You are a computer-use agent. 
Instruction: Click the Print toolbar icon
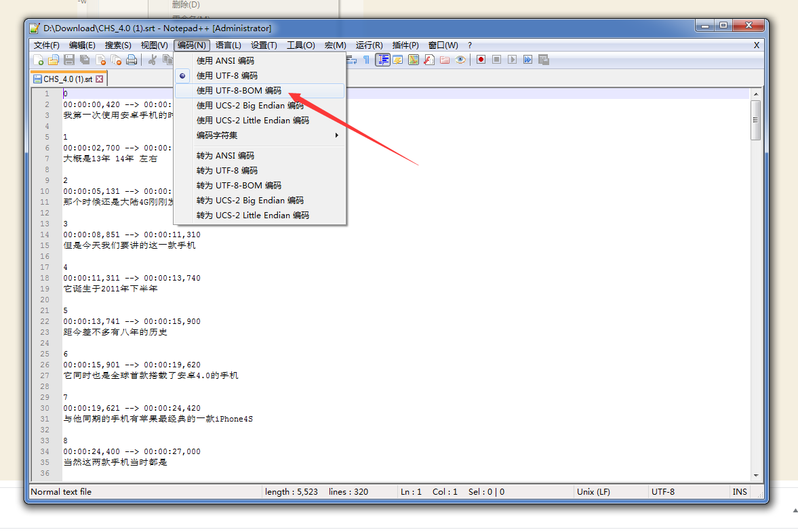(132, 60)
